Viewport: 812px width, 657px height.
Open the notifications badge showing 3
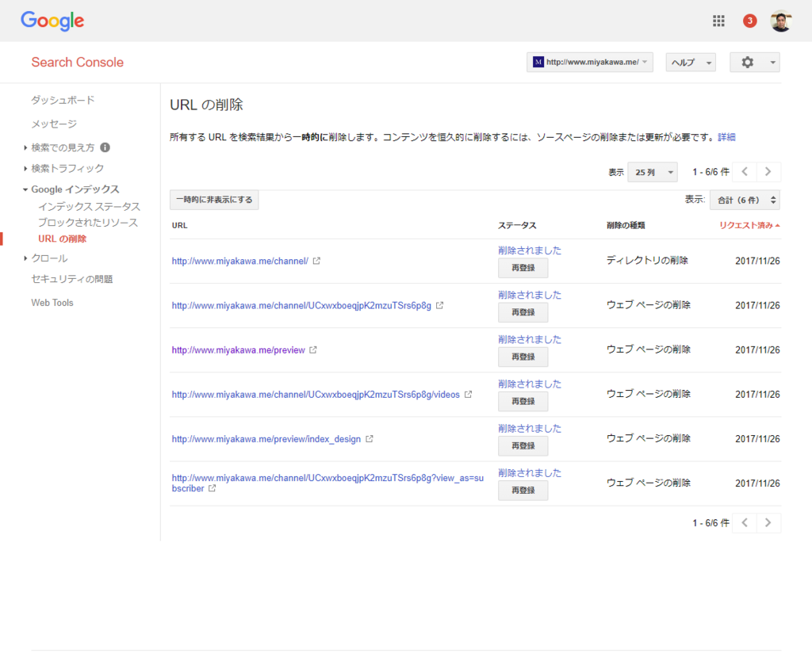(749, 21)
